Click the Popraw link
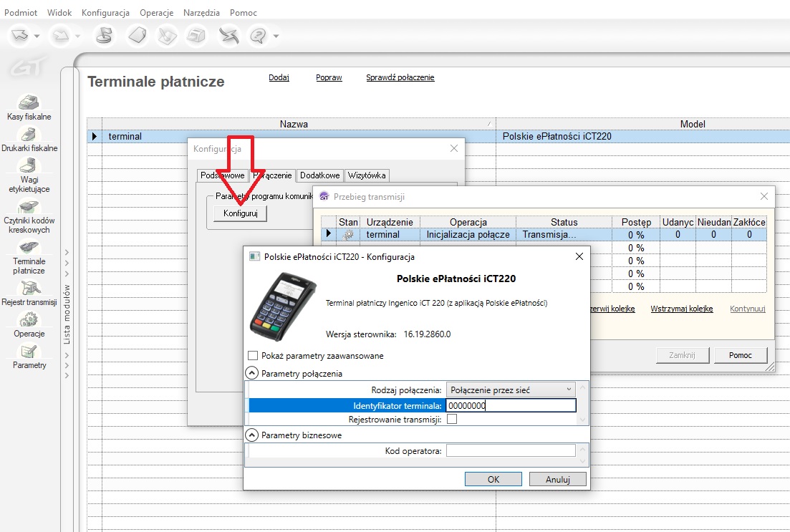The width and height of the screenshot is (790, 532). [x=329, y=77]
